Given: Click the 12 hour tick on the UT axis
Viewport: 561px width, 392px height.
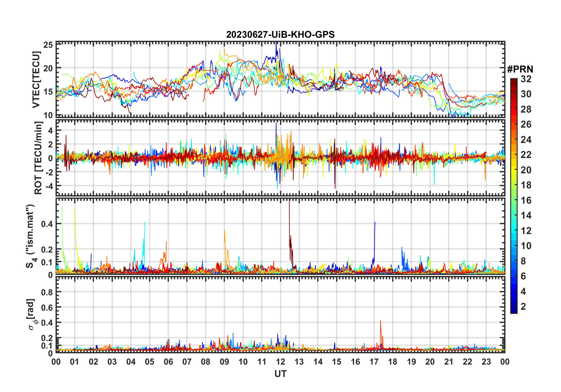Looking at the screenshot, I should (x=280, y=362).
